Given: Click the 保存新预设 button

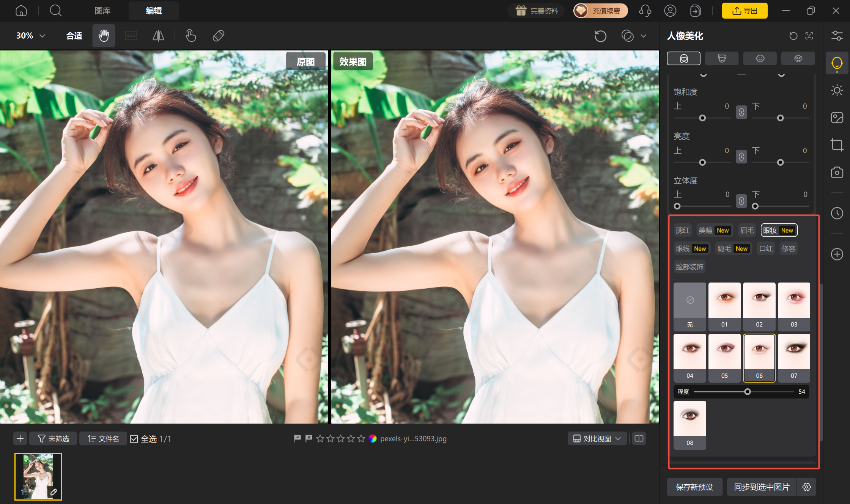Looking at the screenshot, I should coord(694,487).
